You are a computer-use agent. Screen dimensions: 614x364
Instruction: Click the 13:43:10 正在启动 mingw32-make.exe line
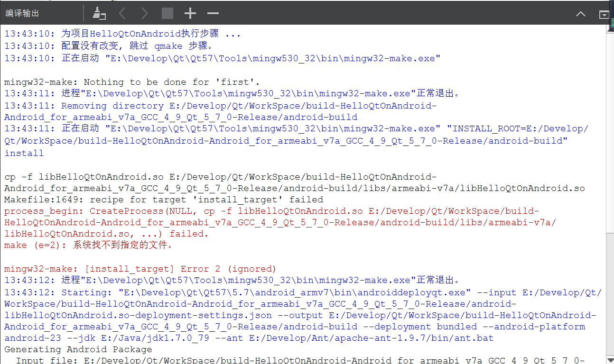223,58
